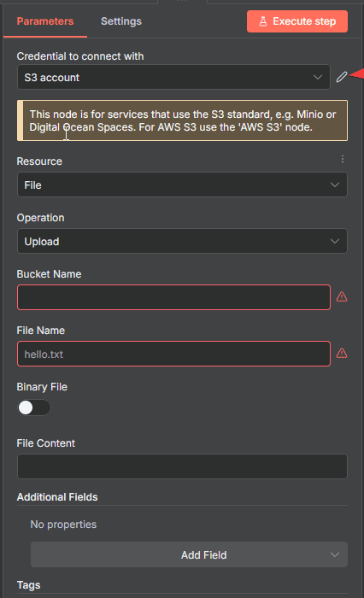Run the Execute step button
364x598 pixels.
pos(297,21)
